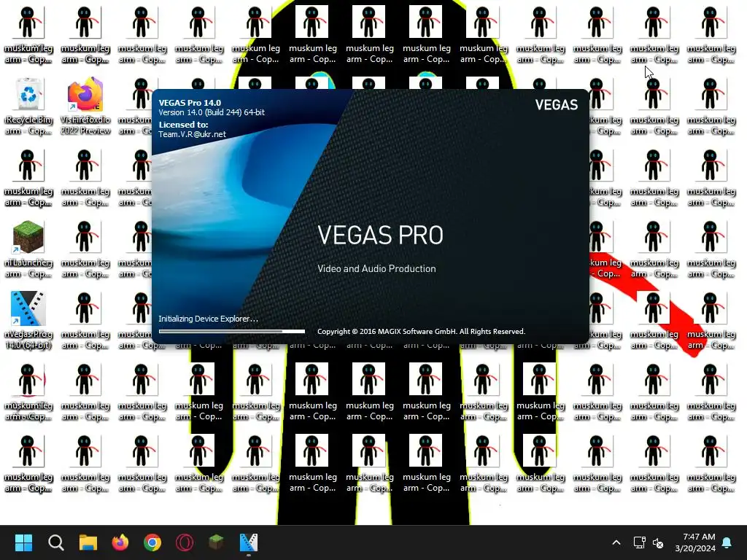Select the Recycle Bin desktop icon

coord(28,106)
